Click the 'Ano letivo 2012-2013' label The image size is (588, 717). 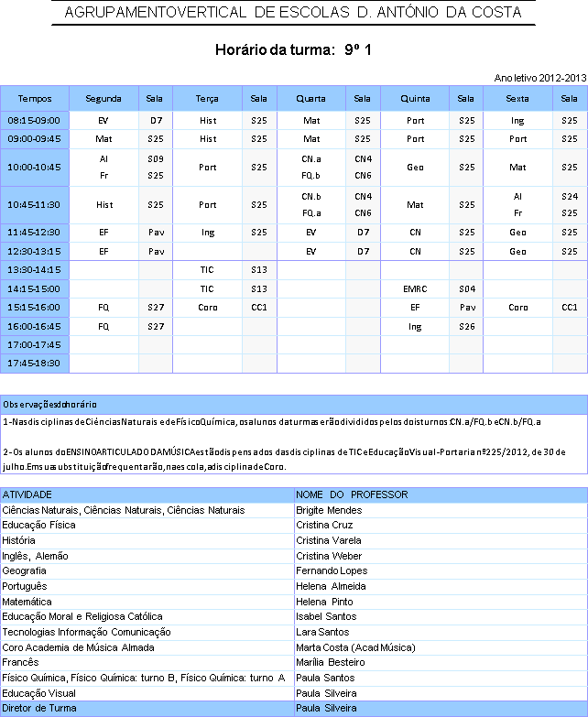(540, 78)
